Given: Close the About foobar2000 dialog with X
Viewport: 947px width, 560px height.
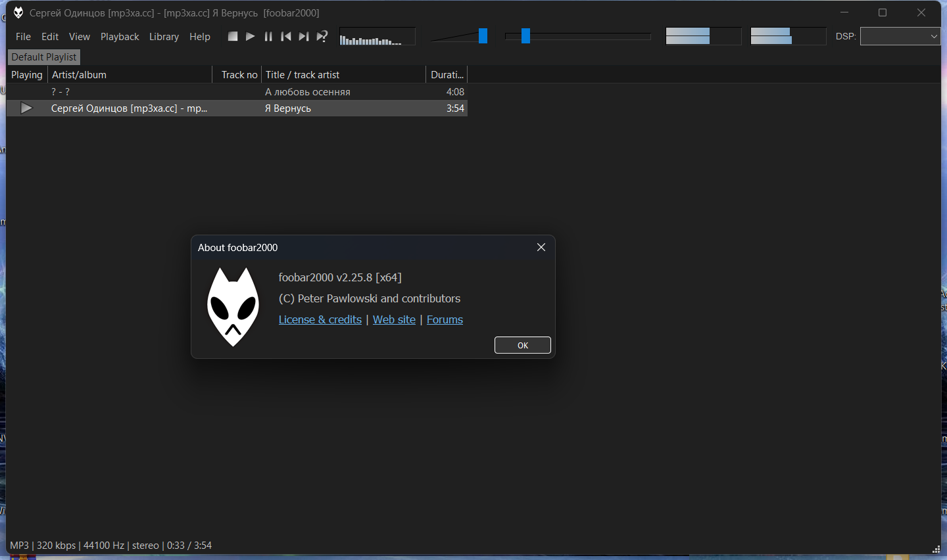Looking at the screenshot, I should click(x=541, y=247).
